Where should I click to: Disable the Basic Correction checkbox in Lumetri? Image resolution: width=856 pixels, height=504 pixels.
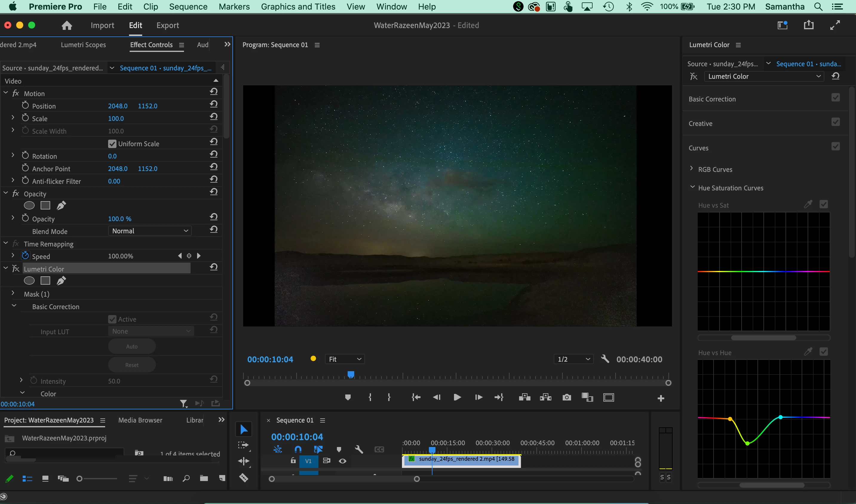click(x=835, y=98)
